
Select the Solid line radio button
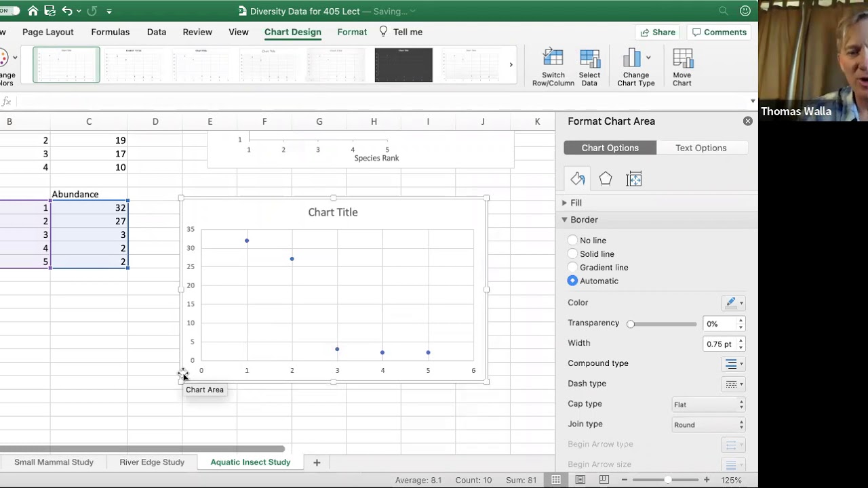coord(572,254)
